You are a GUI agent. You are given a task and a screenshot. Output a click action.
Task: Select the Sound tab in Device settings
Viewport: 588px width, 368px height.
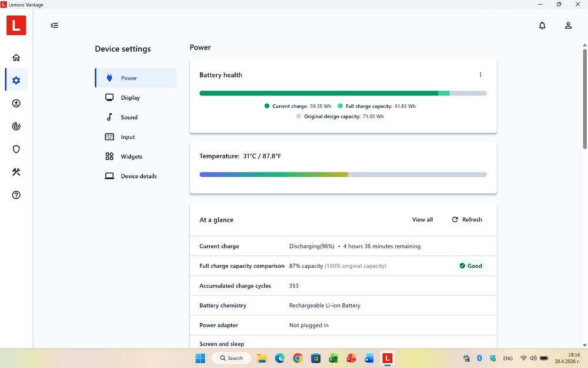point(136,117)
